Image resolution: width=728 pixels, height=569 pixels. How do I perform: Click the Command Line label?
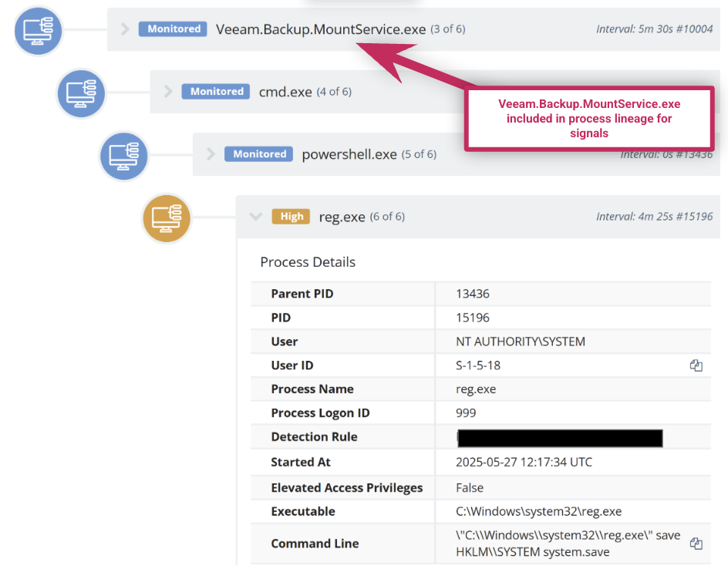[315, 544]
